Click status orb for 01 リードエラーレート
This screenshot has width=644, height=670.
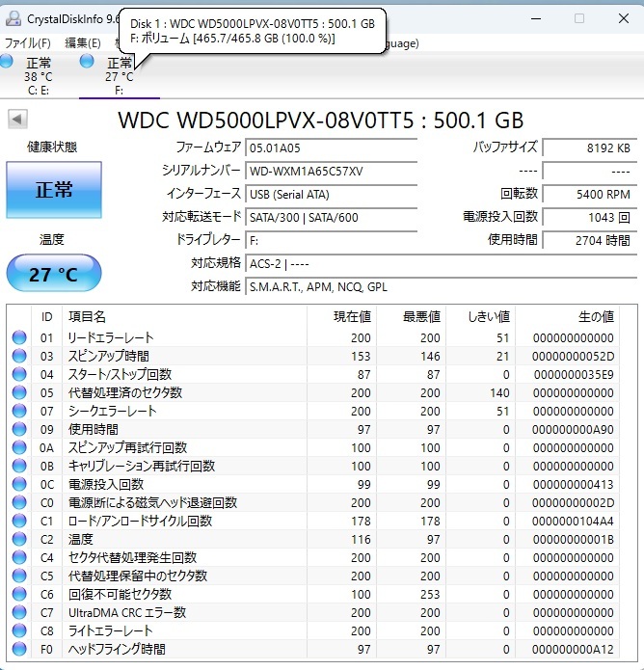coord(19,337)
